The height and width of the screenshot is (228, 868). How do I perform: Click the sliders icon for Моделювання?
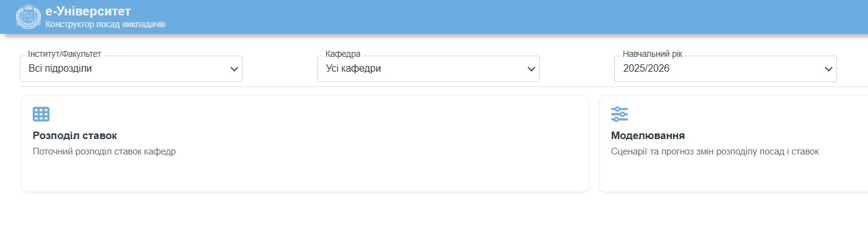point(619,114)
